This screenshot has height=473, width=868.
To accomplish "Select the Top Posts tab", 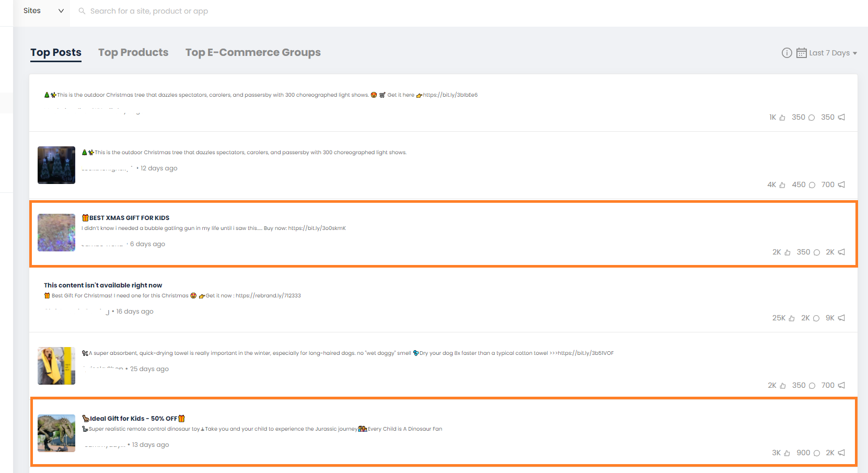I will coord(56,52).
